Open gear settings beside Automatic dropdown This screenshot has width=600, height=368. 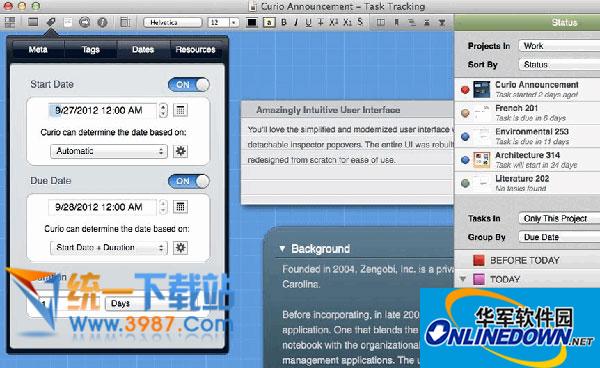coord(180,151)
